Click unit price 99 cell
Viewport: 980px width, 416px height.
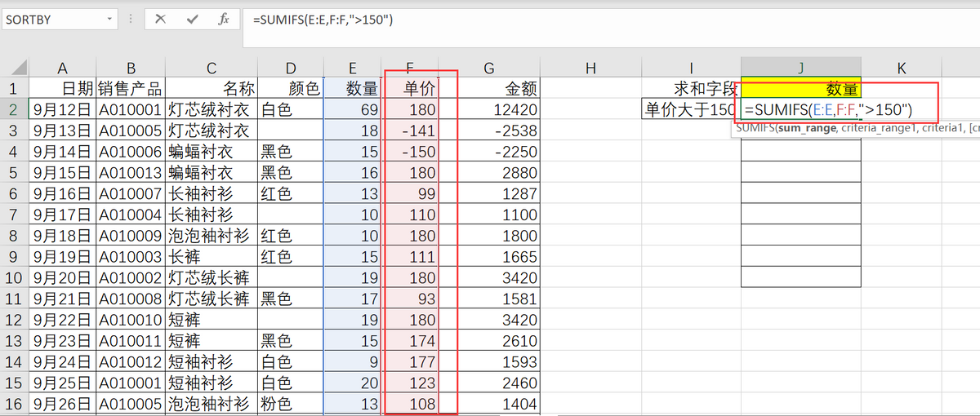(x=410, y=193)
